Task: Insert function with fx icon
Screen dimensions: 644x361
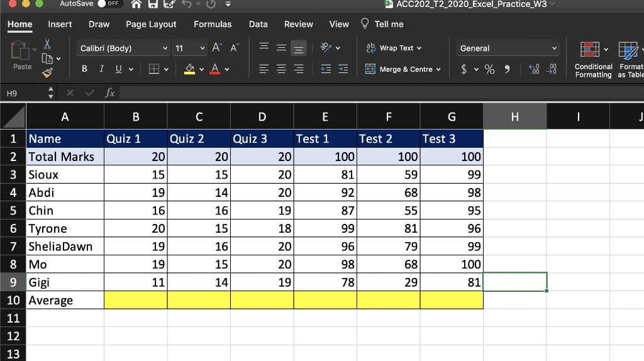Action: click(109, 93)
